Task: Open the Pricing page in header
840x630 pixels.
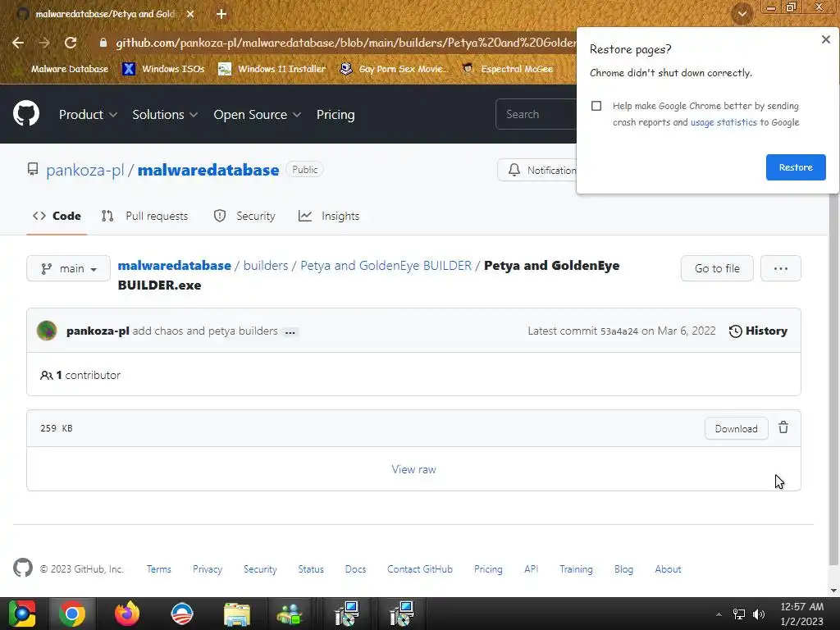Action: click(336, 115)
